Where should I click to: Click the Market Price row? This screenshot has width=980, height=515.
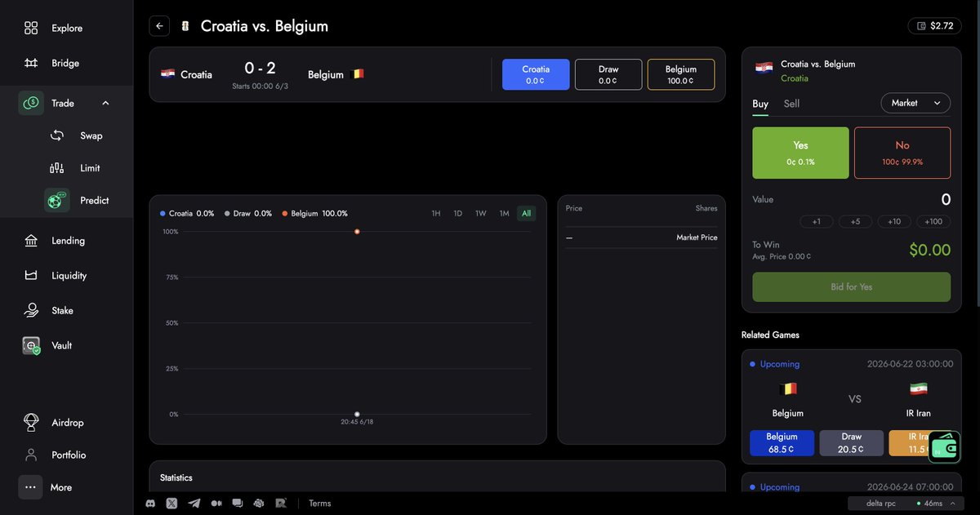coord(641,238)
